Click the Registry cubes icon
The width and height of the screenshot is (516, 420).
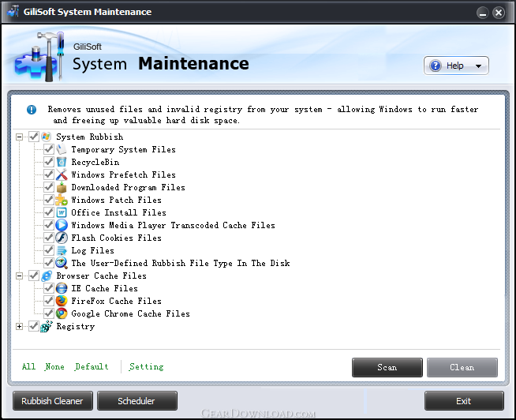tap(46, 326)
